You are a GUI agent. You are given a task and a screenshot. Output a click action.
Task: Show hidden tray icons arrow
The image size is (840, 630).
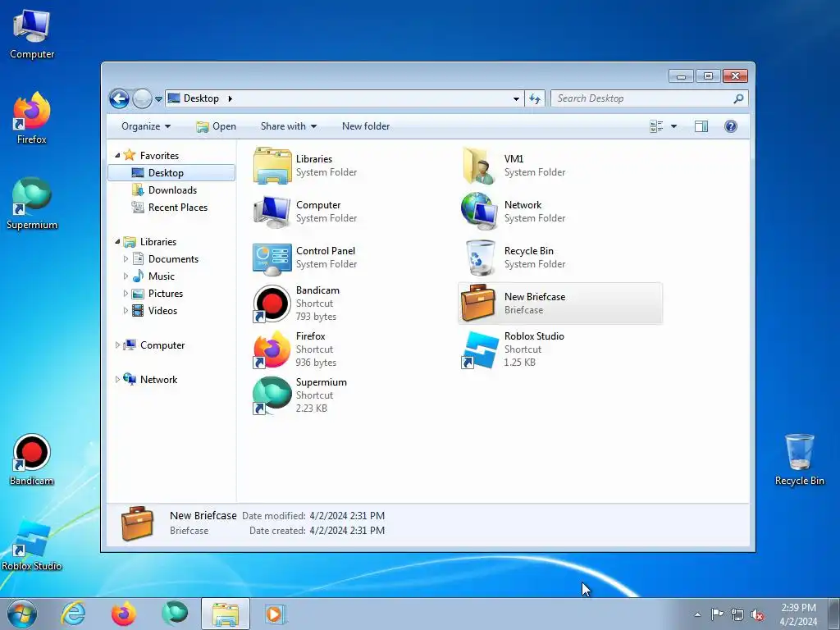click(x=697, y=614)
